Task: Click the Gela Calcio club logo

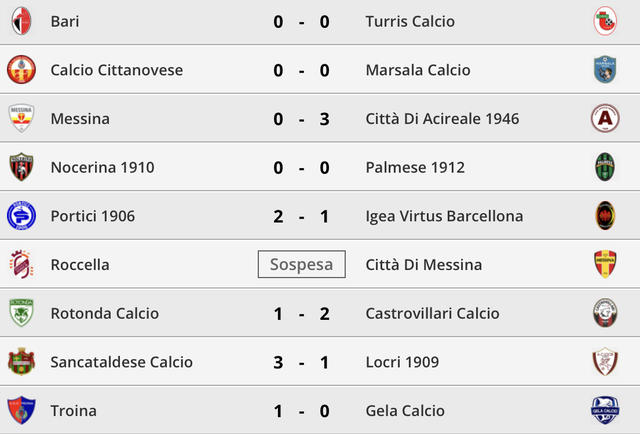Action: tap(605, 410)
